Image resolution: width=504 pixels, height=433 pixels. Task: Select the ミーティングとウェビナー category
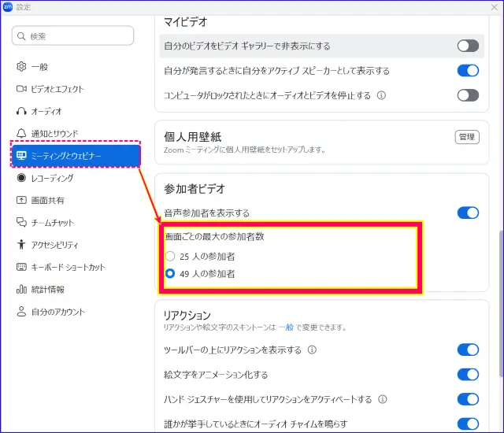pos(76,156)
